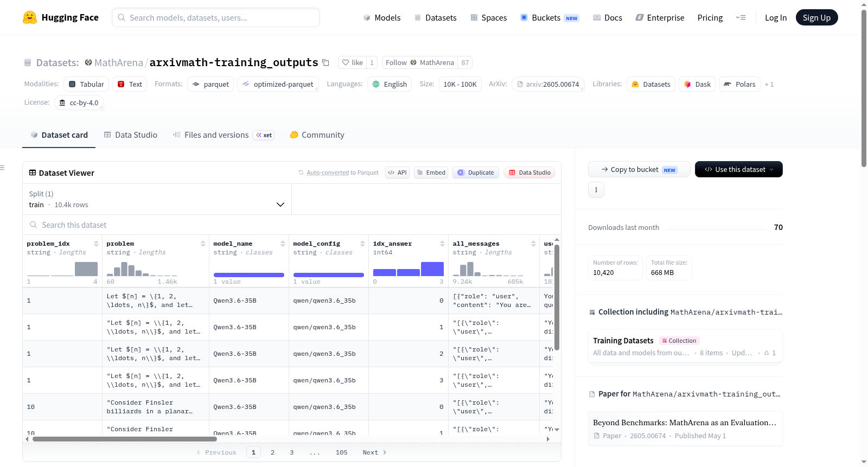
Task: Select the Tabular modality tag
Action: point(86,84)
